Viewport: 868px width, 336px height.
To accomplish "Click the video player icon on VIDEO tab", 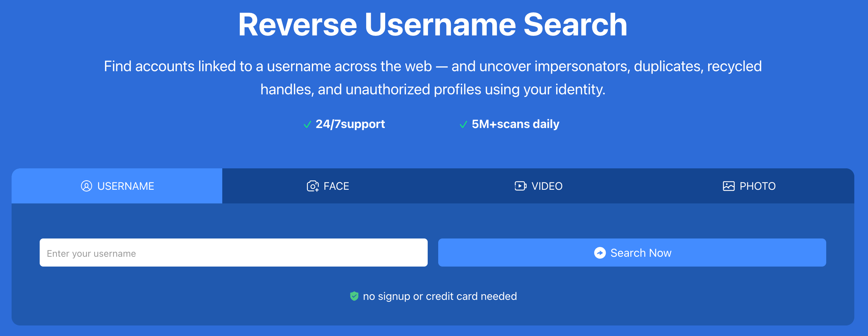I will click(520, 186).
